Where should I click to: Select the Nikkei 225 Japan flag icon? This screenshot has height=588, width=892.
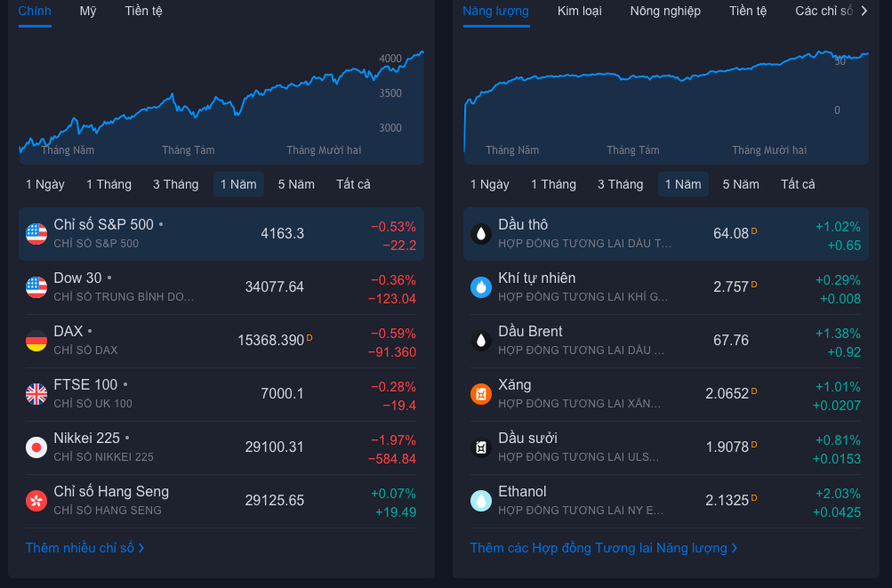(36, 447)
